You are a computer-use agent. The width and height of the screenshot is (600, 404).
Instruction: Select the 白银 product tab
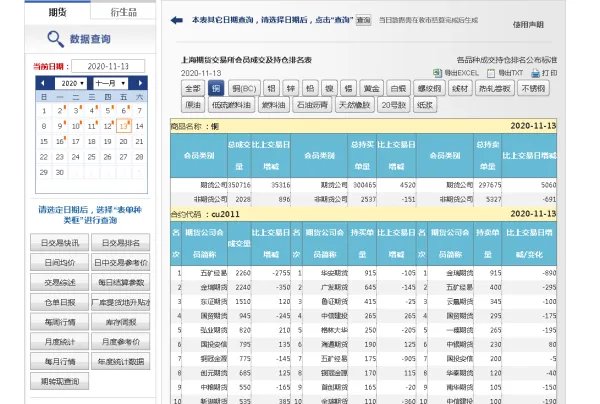pos(398,88)
